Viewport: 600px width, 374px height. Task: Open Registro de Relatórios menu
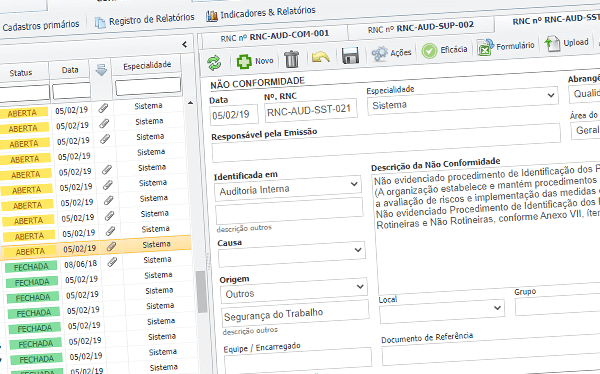[145, 20]
